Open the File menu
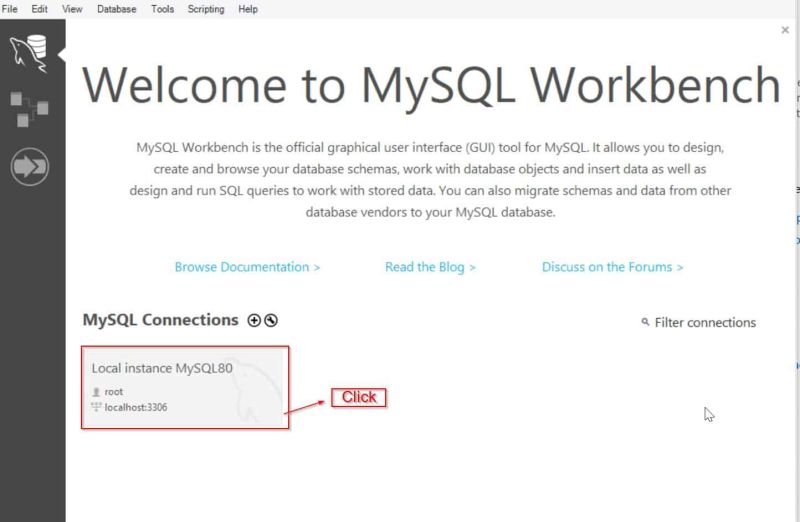 point(10,9)
